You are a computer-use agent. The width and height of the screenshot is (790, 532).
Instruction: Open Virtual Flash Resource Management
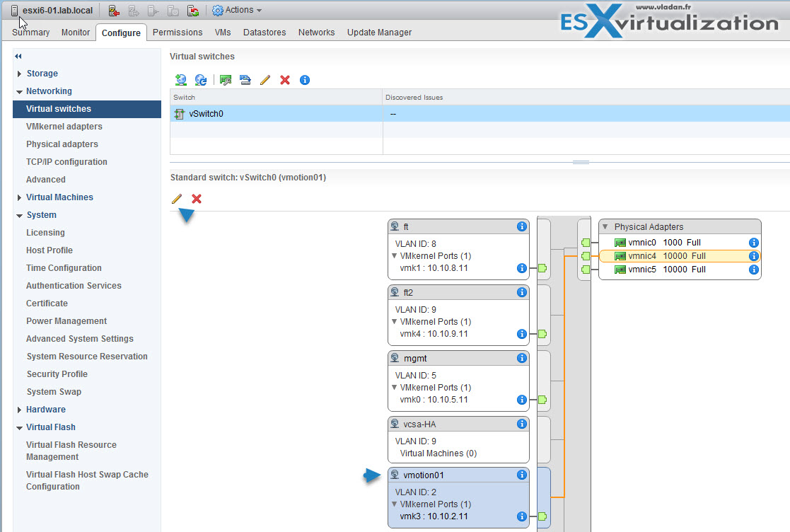coord(71,451)
